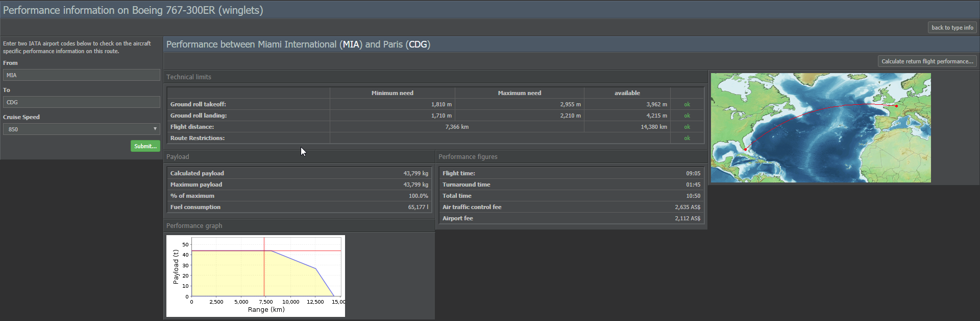Click the Flight distance value 7,366 km

(457, 127)
